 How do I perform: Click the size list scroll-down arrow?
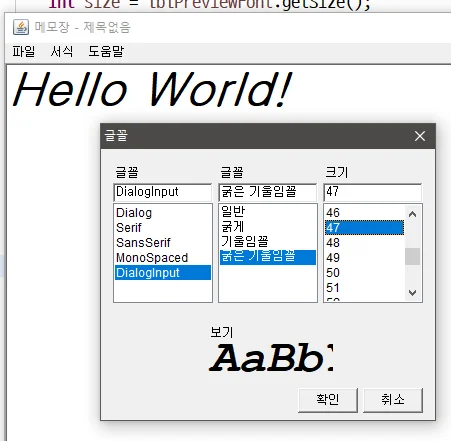[412, 293]
